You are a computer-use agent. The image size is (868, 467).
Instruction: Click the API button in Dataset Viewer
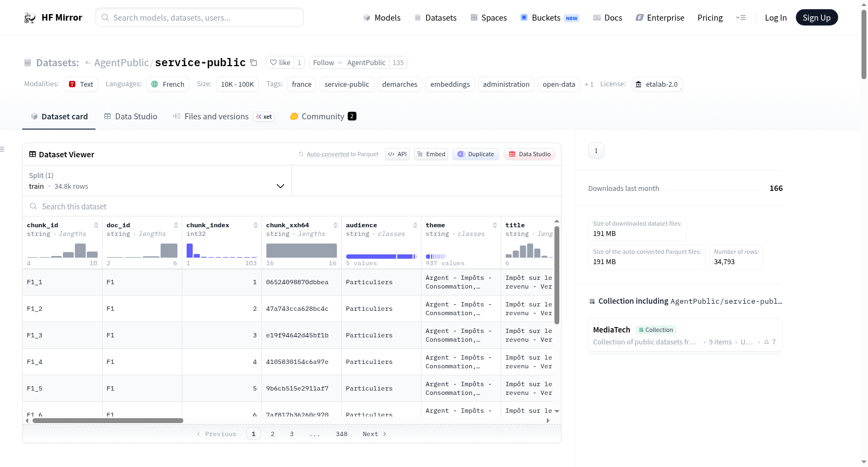(397, 154)
